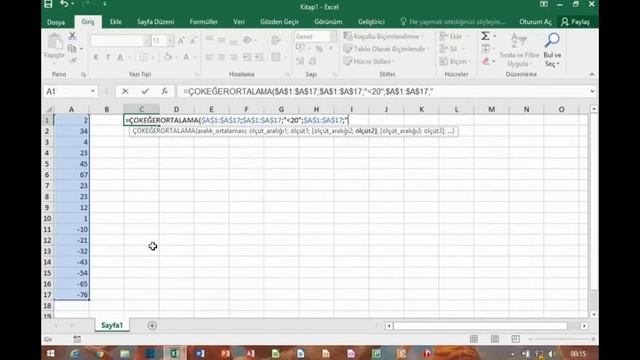The width and height of the screenshot is (640, 360).
Task: Click the Tell me search box
Action: click(453, 22)
